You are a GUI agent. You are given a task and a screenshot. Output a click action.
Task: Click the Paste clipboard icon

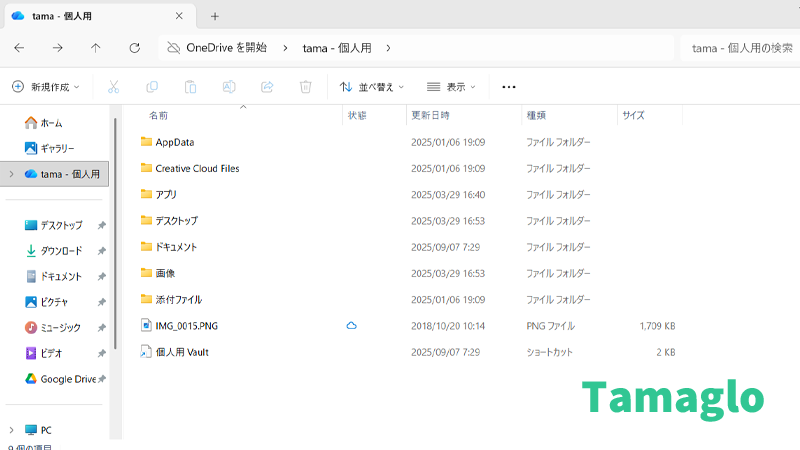pos(190,87)
